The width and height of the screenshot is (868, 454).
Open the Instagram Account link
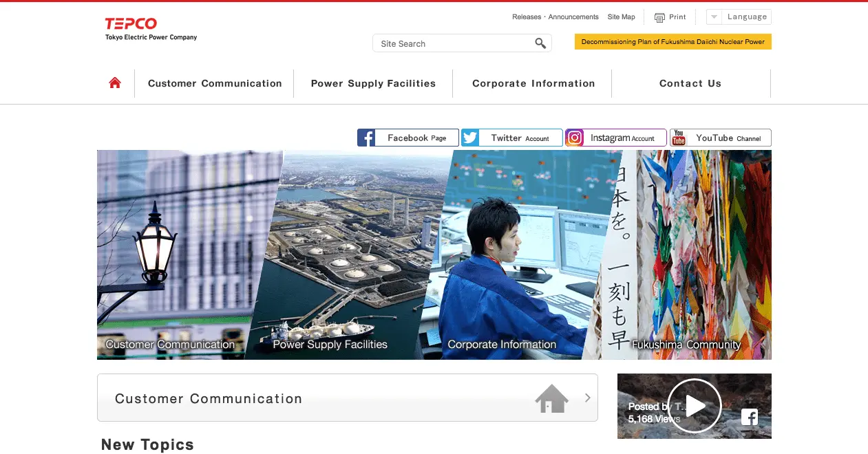(616, 138)
